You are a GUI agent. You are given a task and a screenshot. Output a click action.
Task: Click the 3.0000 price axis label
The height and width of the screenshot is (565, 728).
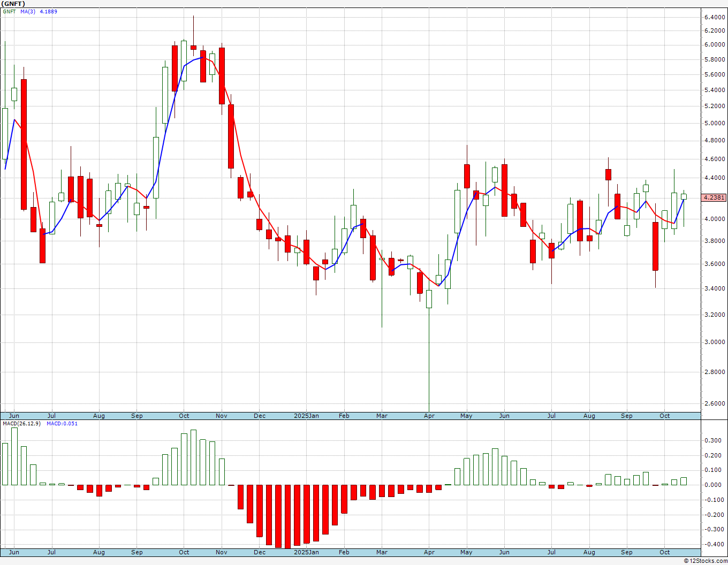point(715,342)
